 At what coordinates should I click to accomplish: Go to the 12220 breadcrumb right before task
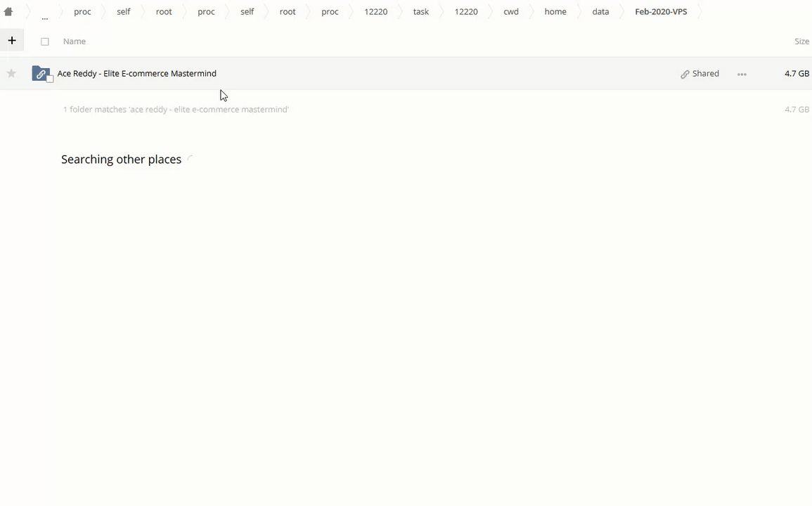(x=375, y=12)
